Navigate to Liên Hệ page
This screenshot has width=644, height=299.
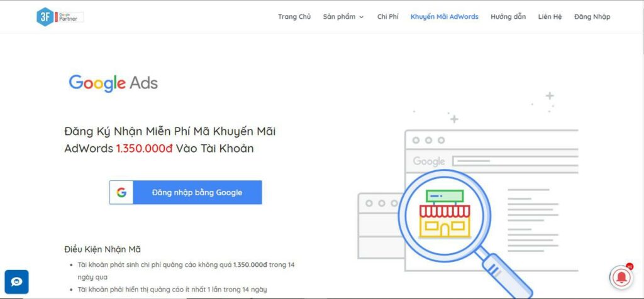pos(550,17)
